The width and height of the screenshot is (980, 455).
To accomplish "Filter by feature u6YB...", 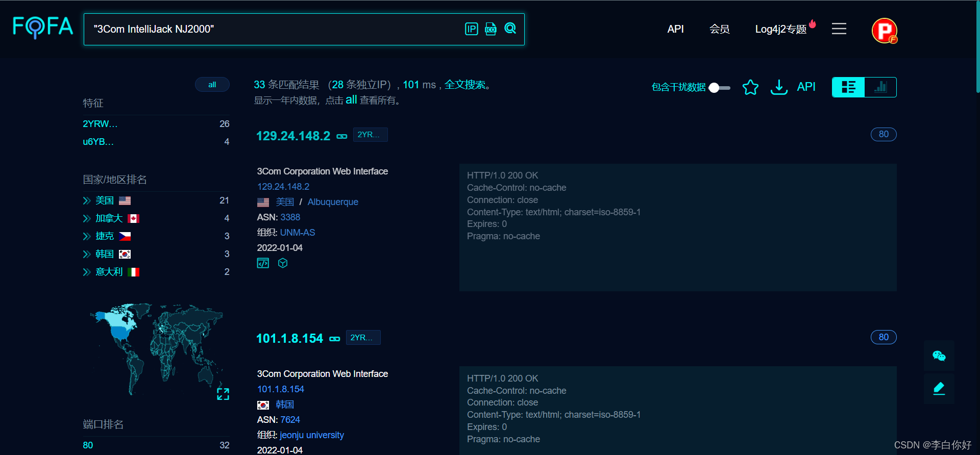I will (x=98, y=142).
